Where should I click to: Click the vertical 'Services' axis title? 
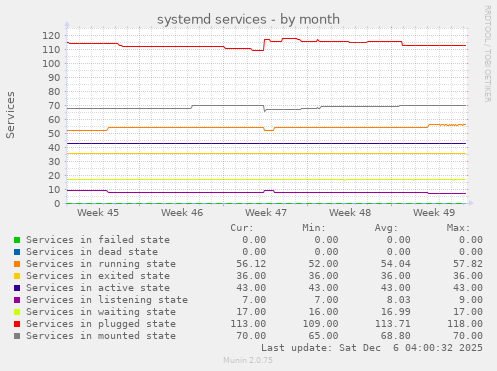click(10, 115)
